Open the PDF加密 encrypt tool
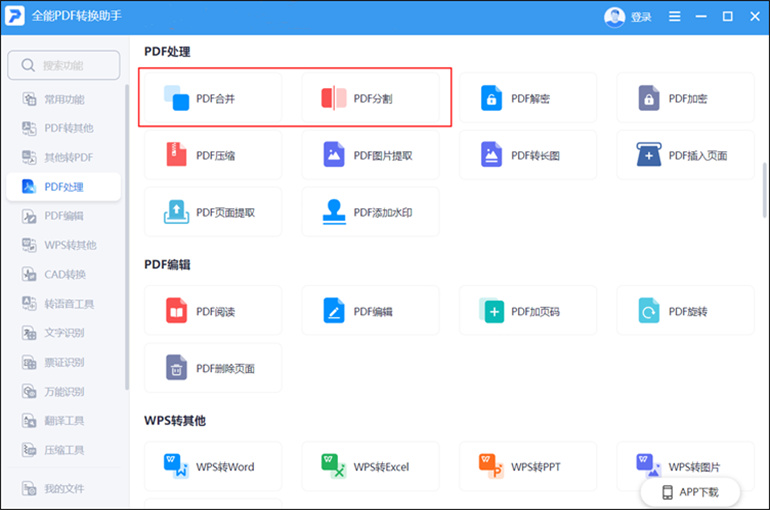This screenshot has width=770, height=510. coord(686,98)
